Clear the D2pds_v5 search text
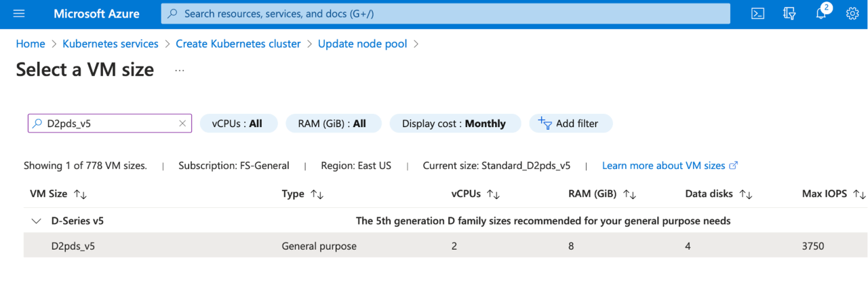 coord(182,124)
